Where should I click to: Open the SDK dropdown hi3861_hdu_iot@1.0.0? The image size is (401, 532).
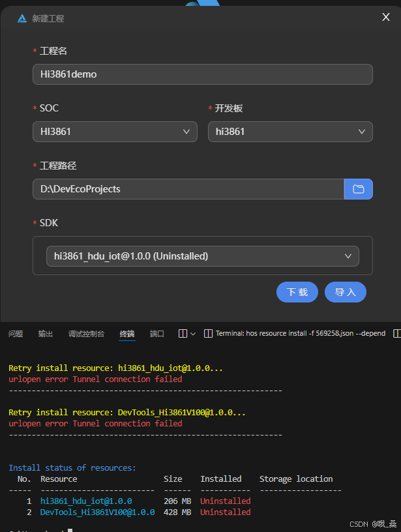[203, 256]
